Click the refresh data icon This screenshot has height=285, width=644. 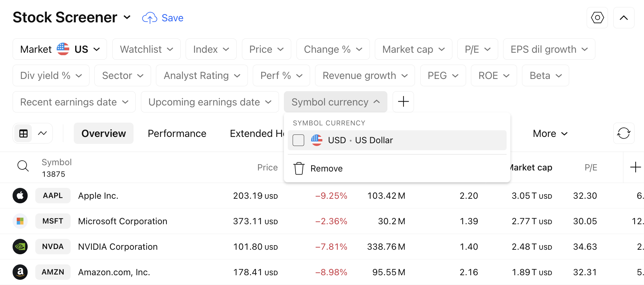[x=624, y=133]
